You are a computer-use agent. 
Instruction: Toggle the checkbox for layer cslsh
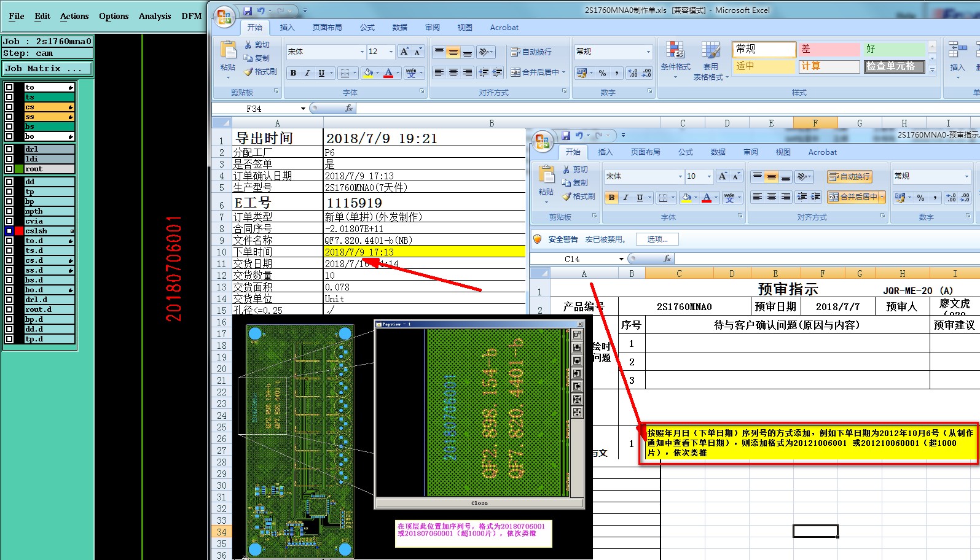(9, 231)
